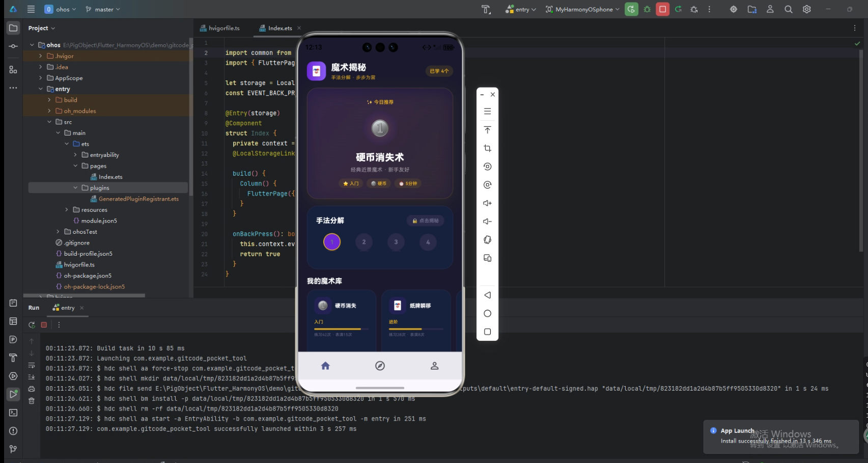Tap the compass discover icon in app
868x463 pixels.
(x=380, y=366)
